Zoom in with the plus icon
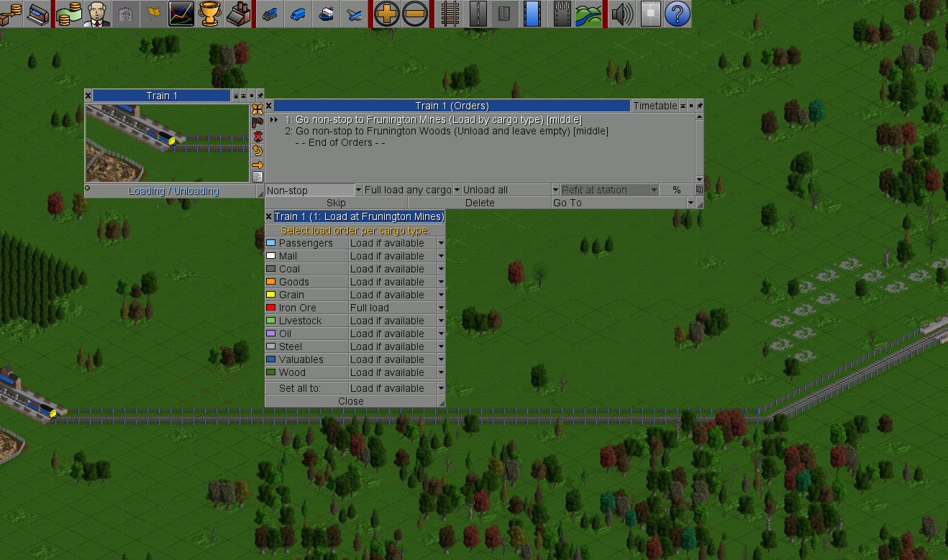This screenshot has width=948, height=560. click(x=386, y=14)
